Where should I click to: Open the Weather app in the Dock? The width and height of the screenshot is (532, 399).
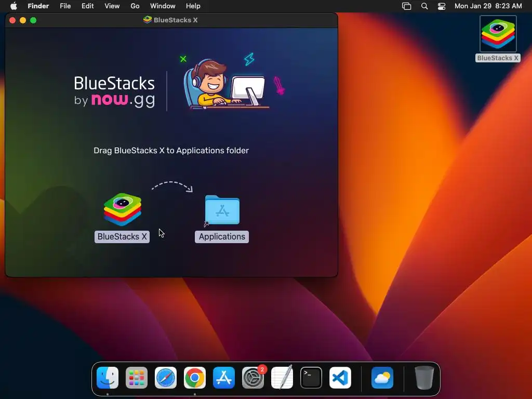click(x=382, y=378)
